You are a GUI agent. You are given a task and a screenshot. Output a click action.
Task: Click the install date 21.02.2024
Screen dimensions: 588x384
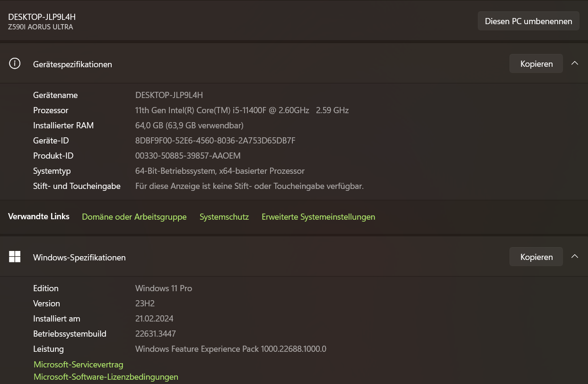[154, 319]
